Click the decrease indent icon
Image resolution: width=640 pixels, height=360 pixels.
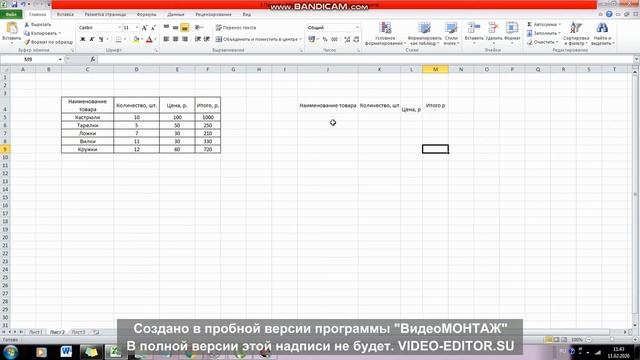tap(198, 39)
